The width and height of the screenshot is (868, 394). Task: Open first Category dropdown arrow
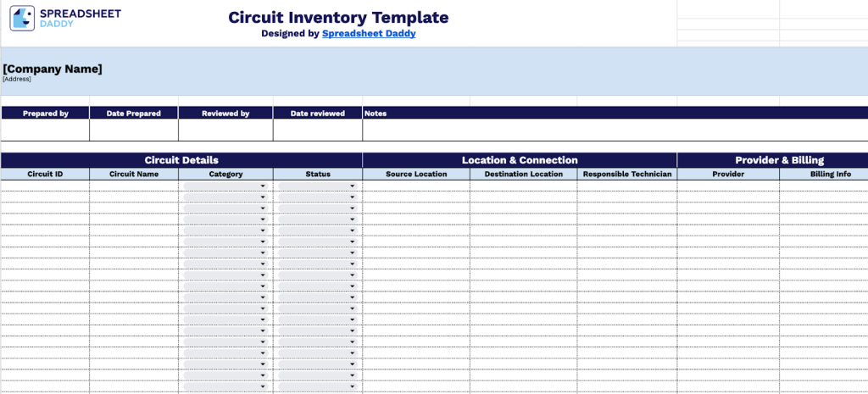(263, 186)
